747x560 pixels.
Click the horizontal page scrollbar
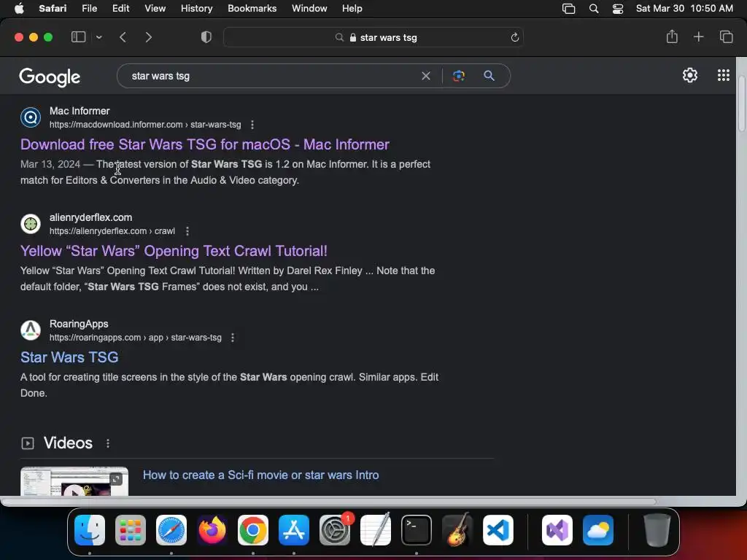[x=329, y=501]
